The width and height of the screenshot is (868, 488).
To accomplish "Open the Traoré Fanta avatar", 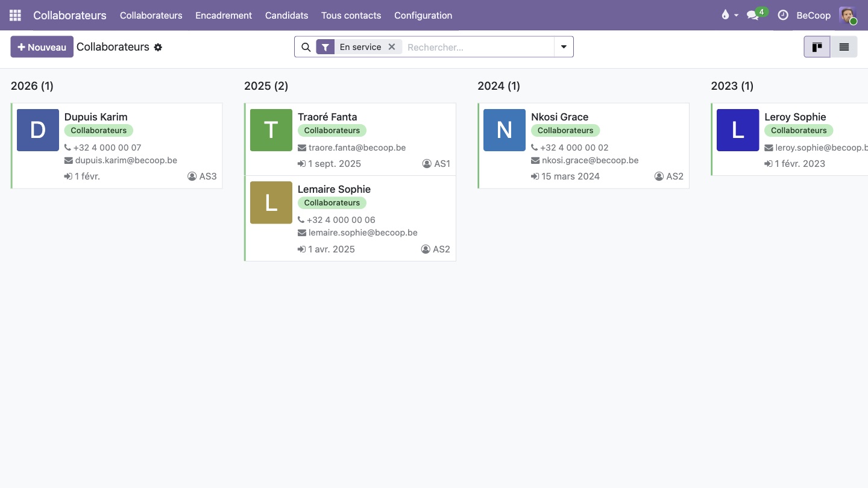I will pyautogui.click(x=271, y=130).
